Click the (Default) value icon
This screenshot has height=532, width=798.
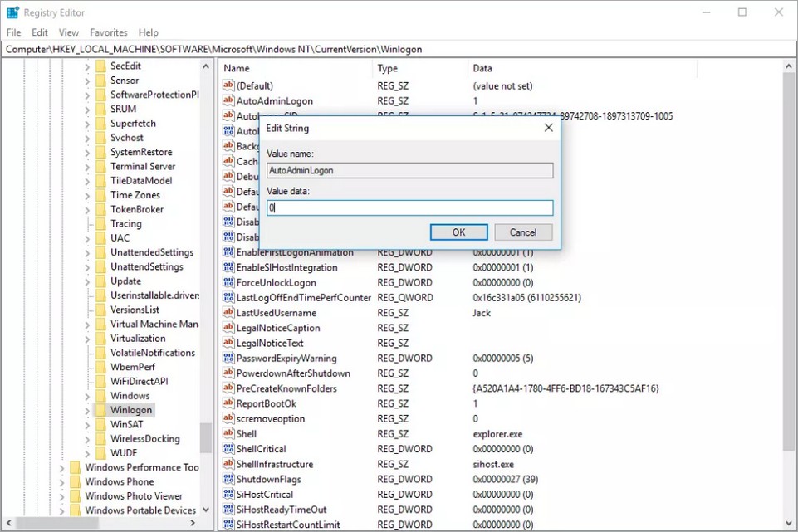pyautogui.click(x=228, y=85)
